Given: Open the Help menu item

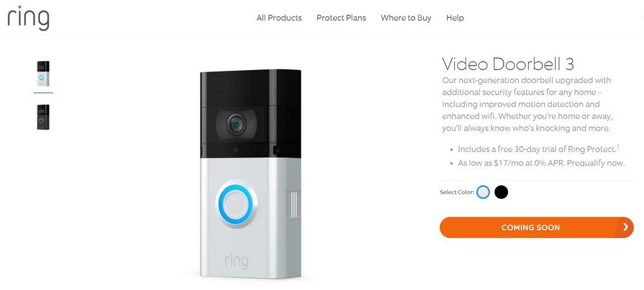Looking at the screenshot, I should (455, 18).
